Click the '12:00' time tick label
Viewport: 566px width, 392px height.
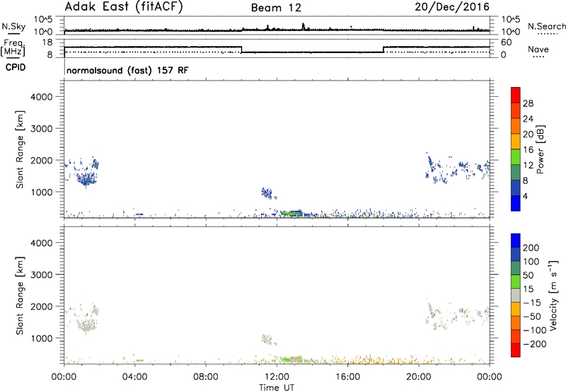click(x=277, y=377)
